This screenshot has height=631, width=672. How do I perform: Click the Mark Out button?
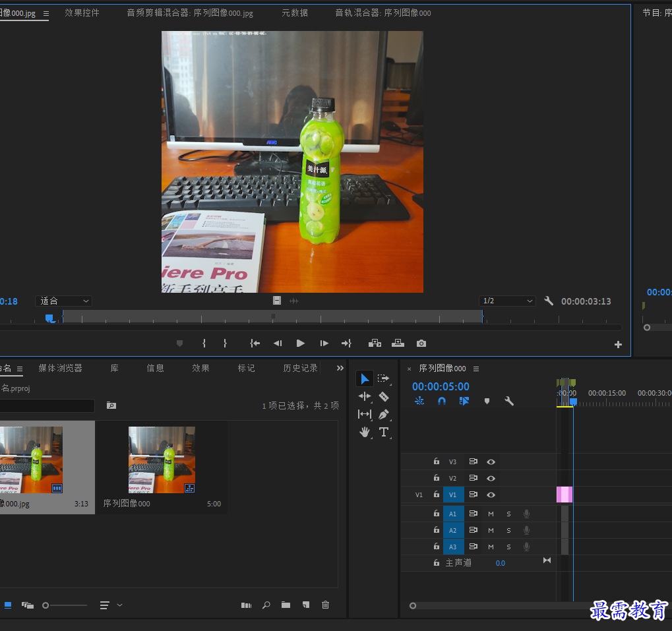coord(225,344)
